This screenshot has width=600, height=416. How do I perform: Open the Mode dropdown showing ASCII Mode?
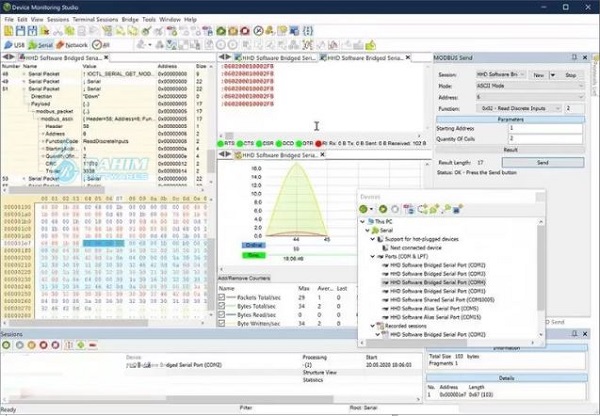530,86
